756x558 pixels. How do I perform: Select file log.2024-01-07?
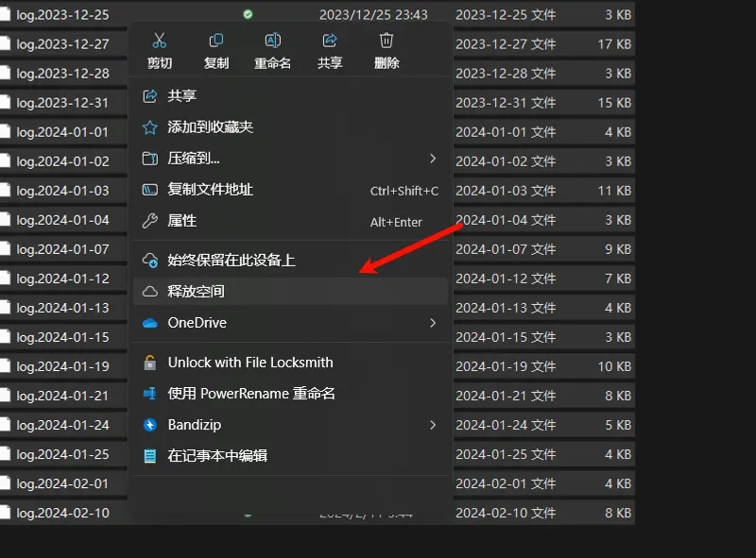62,249
